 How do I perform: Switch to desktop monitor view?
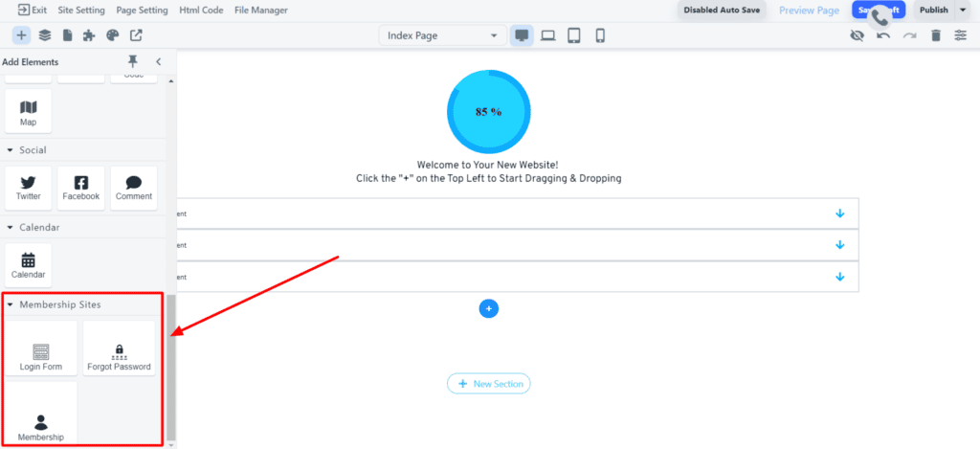click(522, 35)
